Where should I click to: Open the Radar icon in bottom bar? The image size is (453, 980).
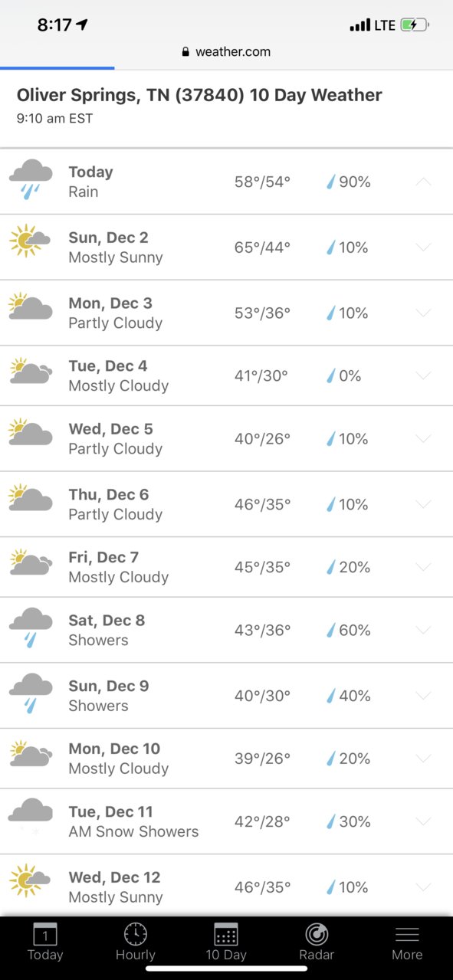point(317,934)
